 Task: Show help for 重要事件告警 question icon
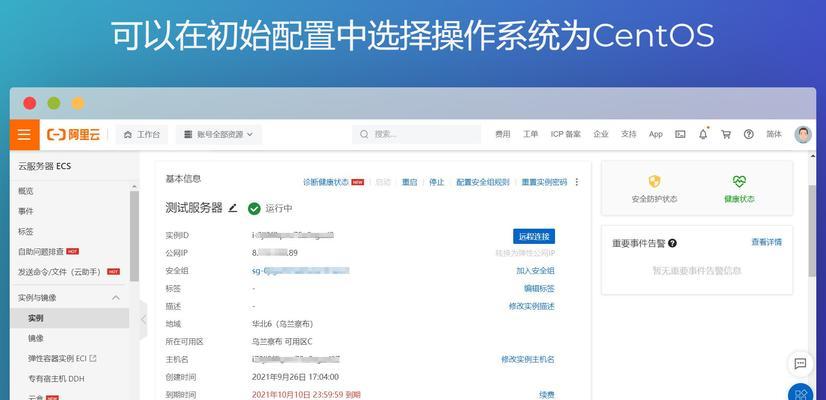[672, 243]
